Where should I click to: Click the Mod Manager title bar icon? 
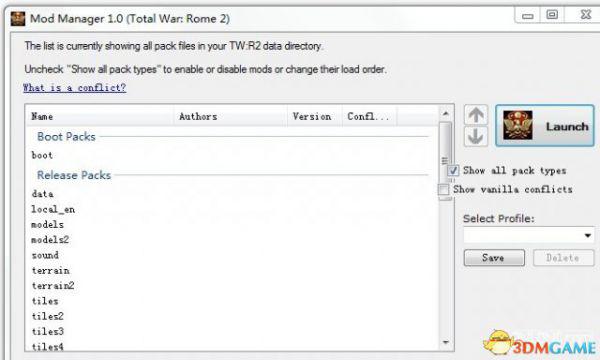18,19
